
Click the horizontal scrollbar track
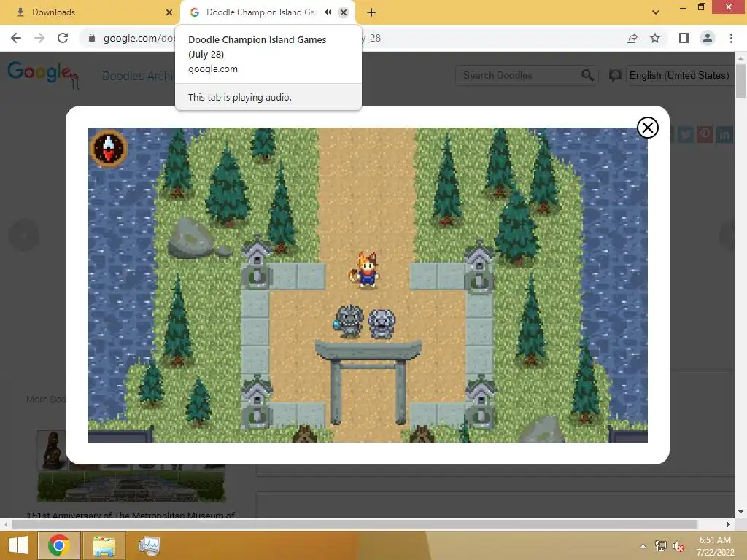coord(355,524)
